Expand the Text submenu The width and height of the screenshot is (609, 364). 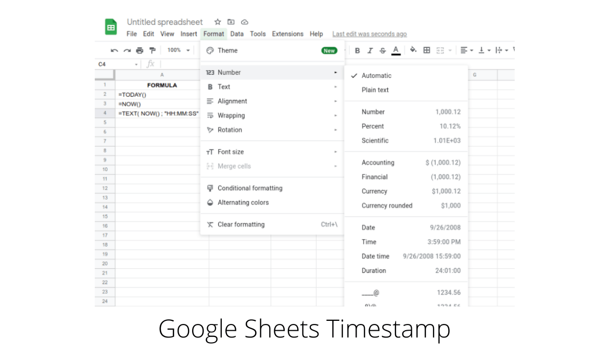(x=272, y=87)
